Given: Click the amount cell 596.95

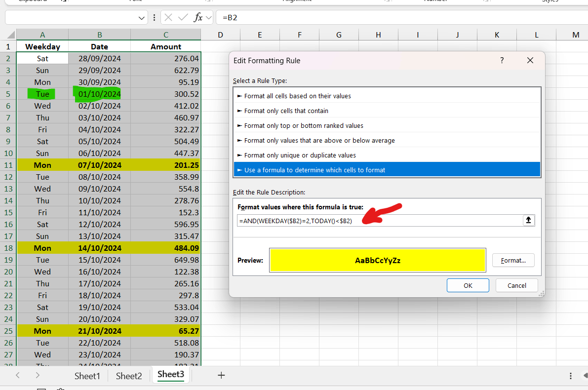Looking at the screenshot, I should (166, 224).
